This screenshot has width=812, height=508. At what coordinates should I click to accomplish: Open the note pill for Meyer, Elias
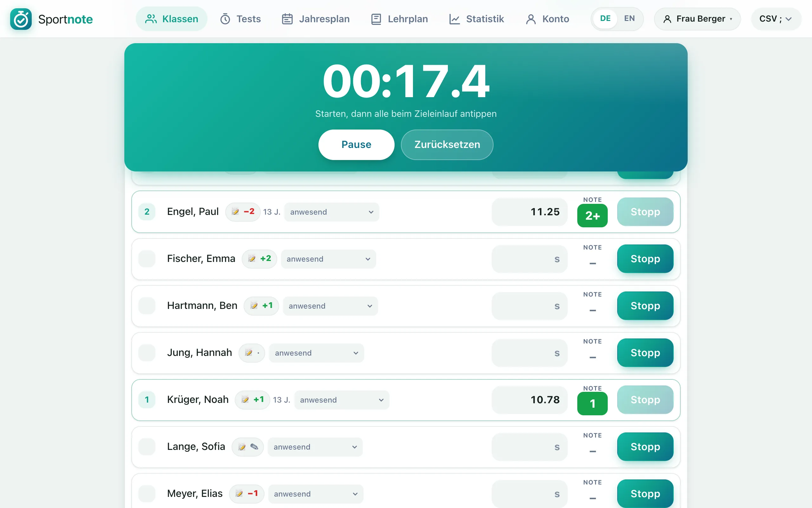coord(247,494)
